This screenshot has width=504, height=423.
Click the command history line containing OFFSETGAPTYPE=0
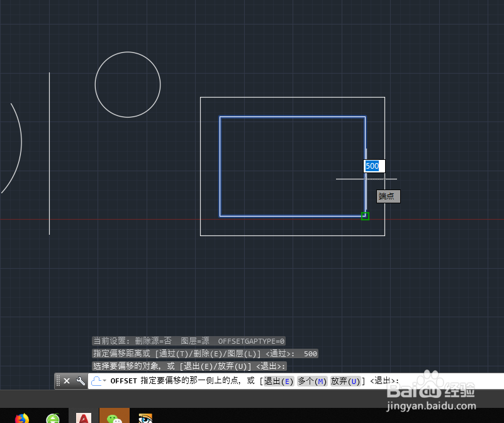click(x=189, y=341)
